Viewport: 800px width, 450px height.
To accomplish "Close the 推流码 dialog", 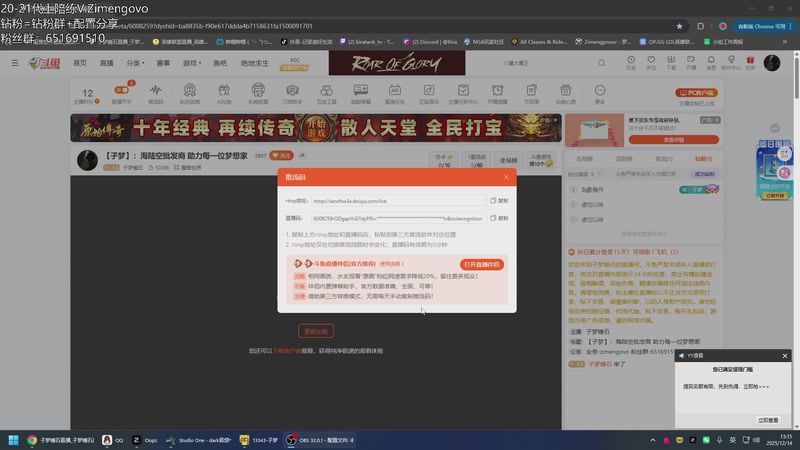I will tap(506, 177).
